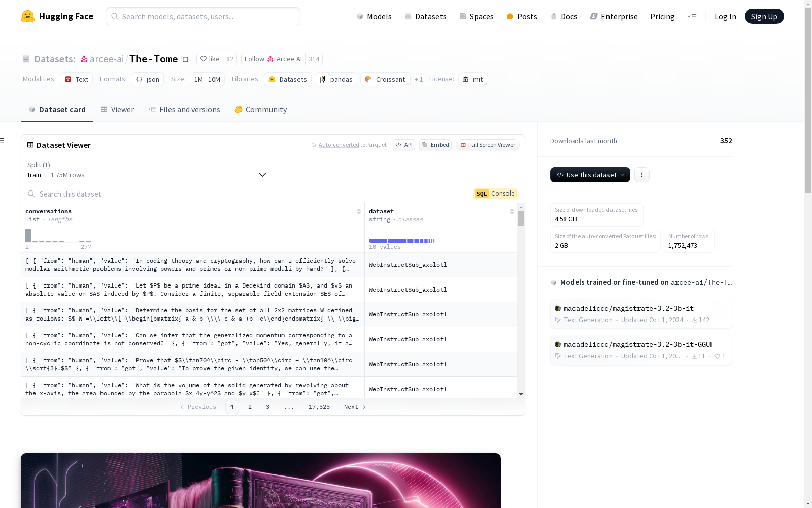
Task: Open the Full Screen Viewer
Action: point(488,145)
